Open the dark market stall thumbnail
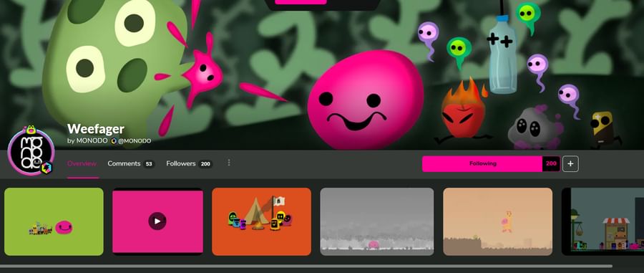This screenshot has width=644, height=273. pyautogui.click(x=602, y=221)
